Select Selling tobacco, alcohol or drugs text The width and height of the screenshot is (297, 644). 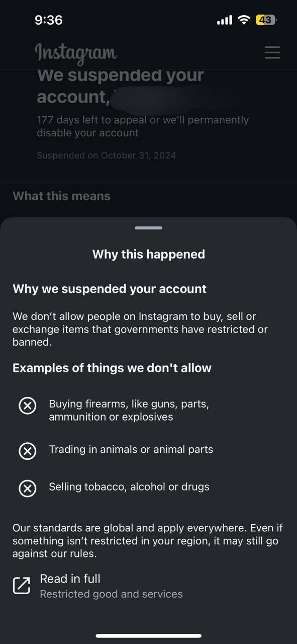129,487
